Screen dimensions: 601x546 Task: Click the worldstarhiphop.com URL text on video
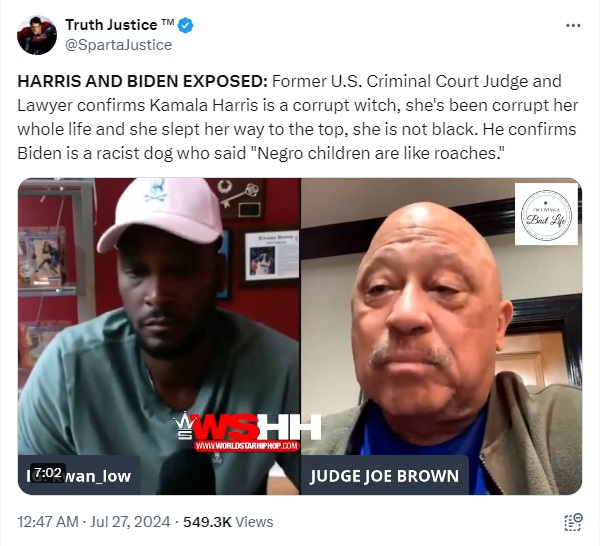point(246,446)
